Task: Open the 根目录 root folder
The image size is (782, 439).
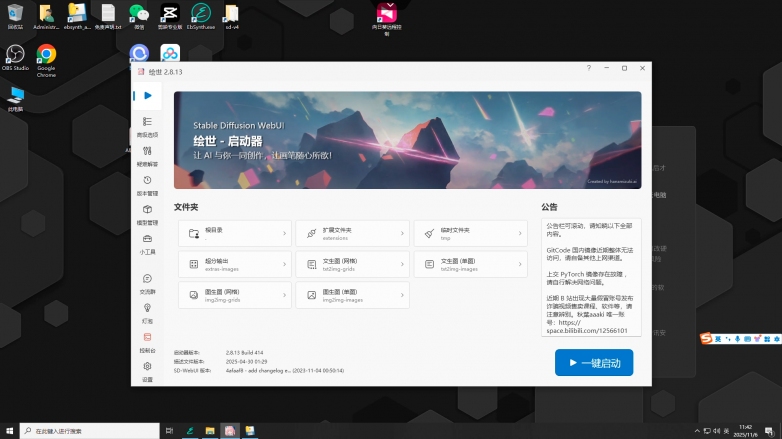Action: coord(234,233)
